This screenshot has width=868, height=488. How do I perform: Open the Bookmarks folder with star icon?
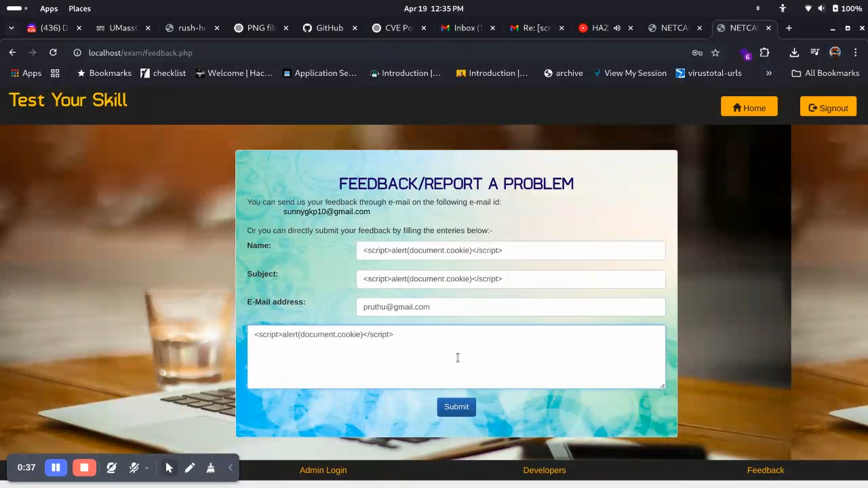click(x=104, y=73)
